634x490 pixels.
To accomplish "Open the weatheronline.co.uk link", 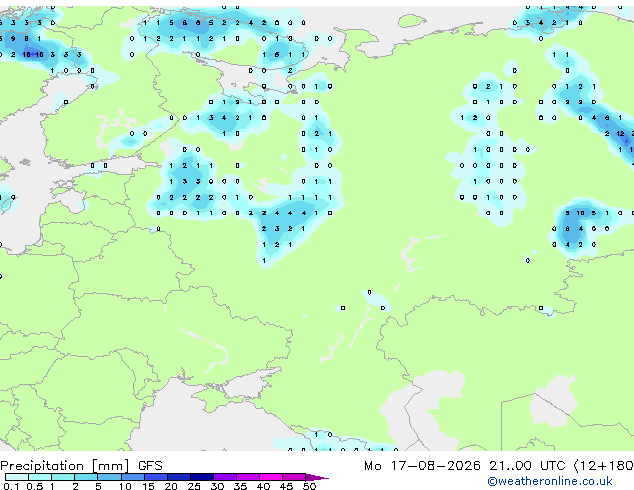I will (x=550, y=482).
